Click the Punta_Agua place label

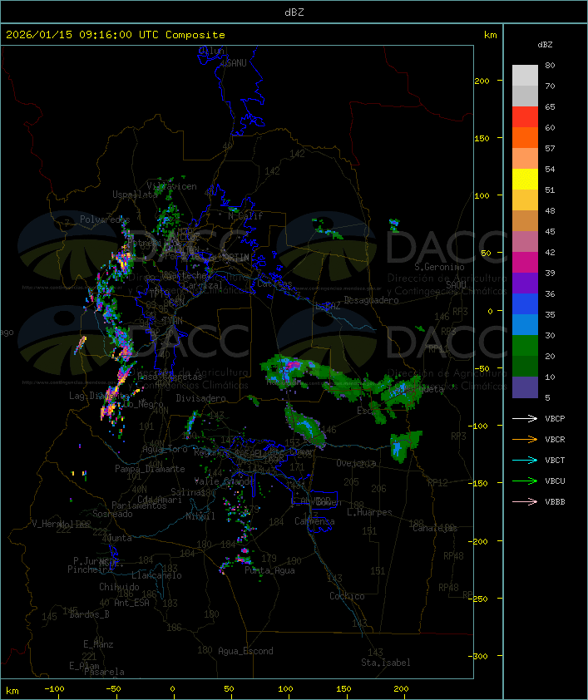coord(269,570)
